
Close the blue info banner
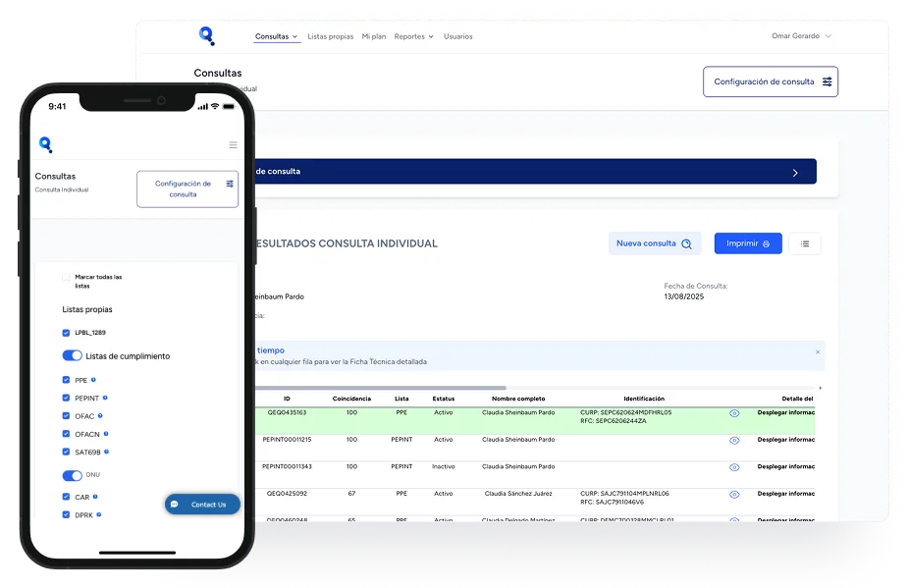[x=817, y=351]
